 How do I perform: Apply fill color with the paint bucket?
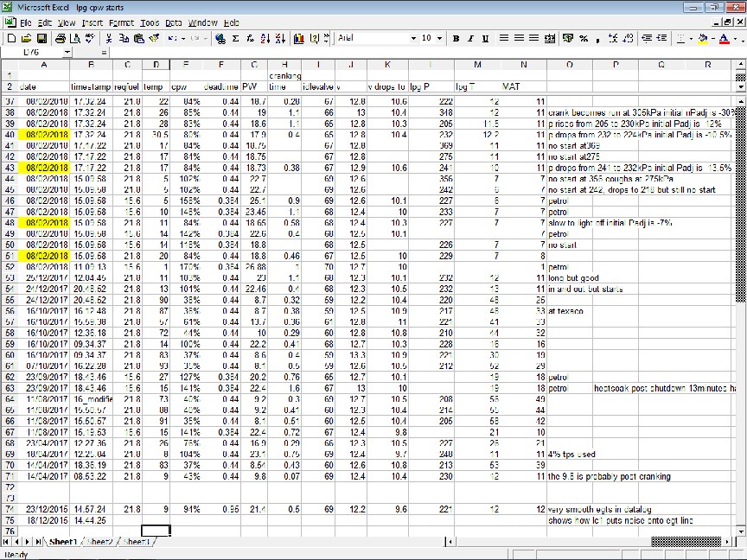coord(702,39)
